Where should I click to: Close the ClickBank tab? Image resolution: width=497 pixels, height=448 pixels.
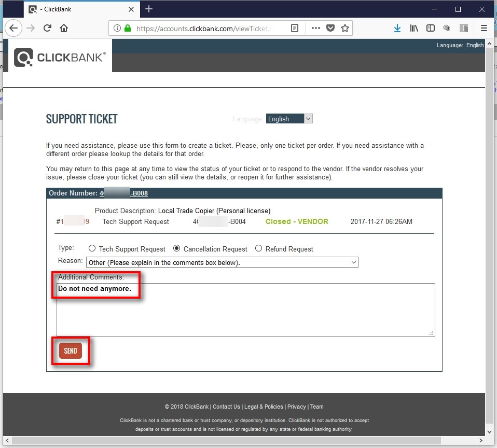[x=131, y=9]
